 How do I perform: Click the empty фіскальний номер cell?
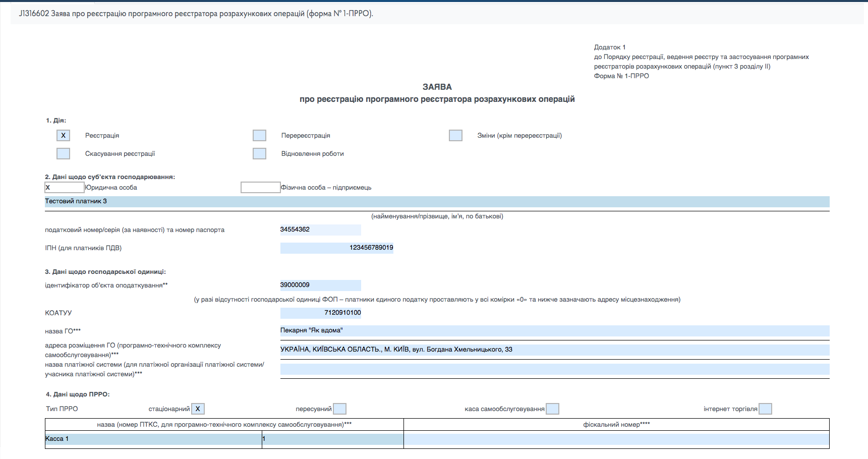616,439
